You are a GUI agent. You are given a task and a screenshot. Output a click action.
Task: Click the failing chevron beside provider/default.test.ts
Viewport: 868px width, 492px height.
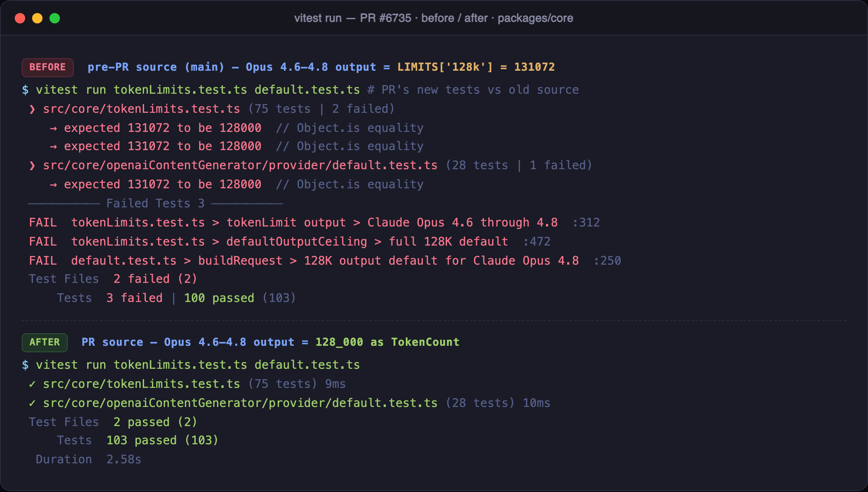tap(32, 165)
